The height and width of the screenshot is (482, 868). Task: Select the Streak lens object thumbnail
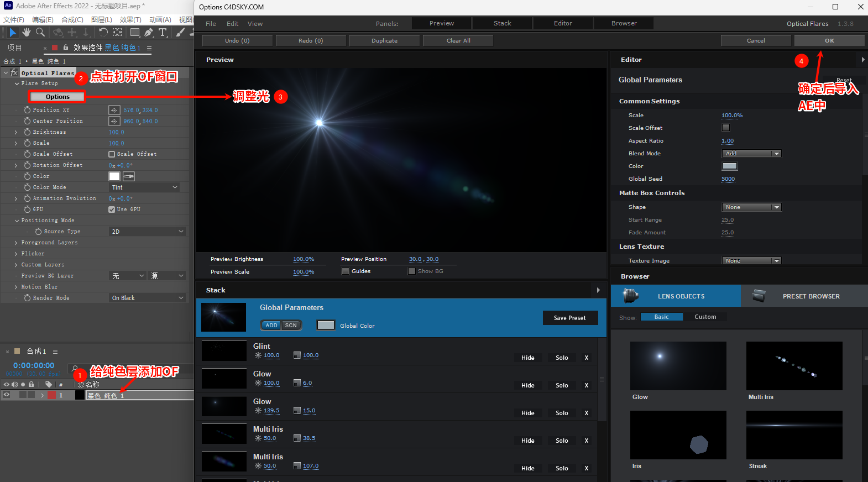[x=794, y=435]
